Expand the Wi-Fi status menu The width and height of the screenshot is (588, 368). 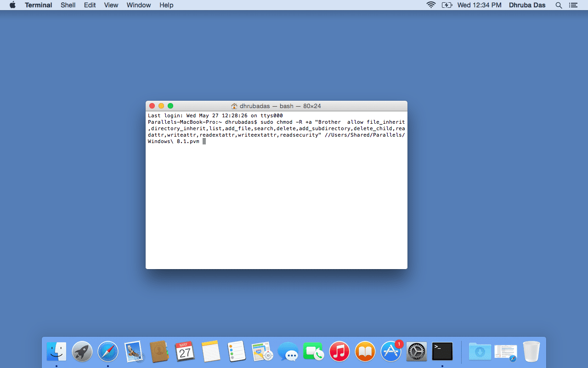(x=431, y=5)
